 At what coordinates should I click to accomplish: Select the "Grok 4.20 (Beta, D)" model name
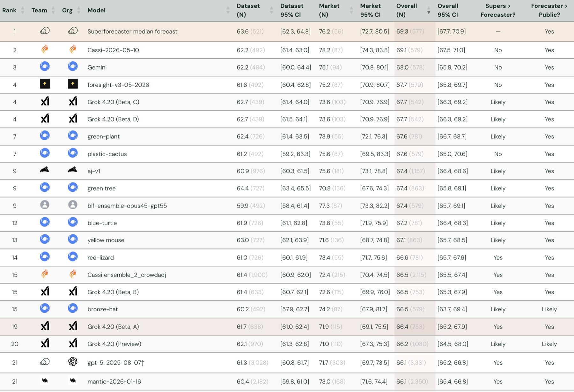[113, 119]
